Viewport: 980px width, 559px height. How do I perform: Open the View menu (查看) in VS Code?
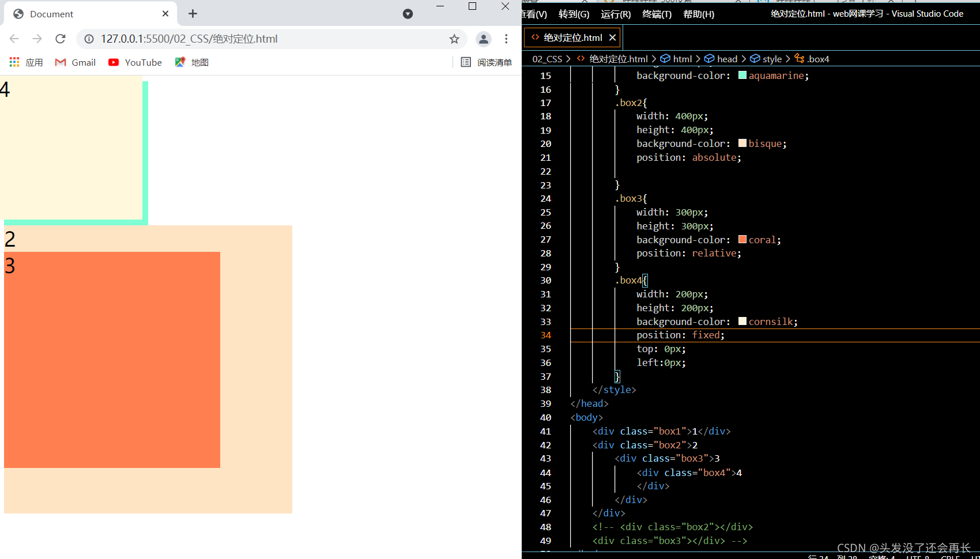[534, 14]
